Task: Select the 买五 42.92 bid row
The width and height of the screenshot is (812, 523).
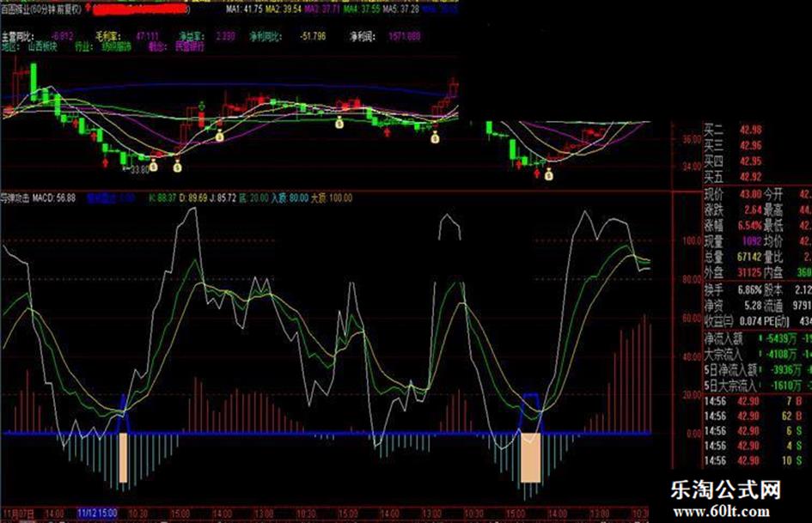Action: tap(733, 177)
